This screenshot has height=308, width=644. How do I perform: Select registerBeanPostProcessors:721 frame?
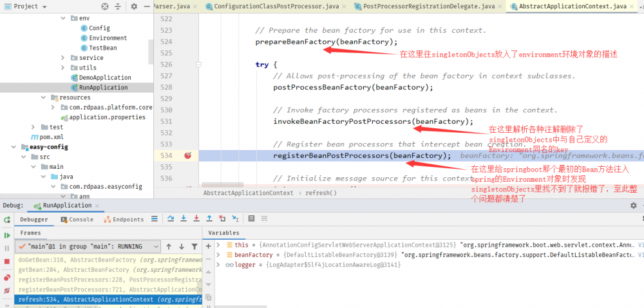[x=108, y=289]
